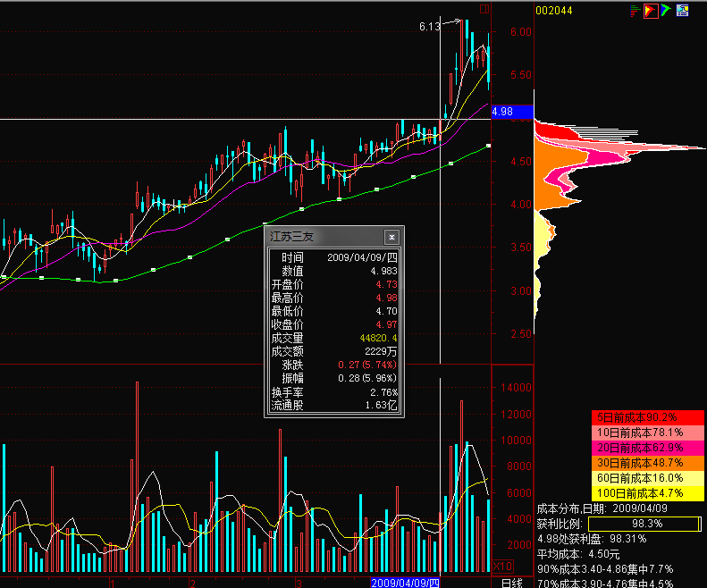This screenshot has width=707, height=588.
Task: Click the red-green horizontal bars chip icon
Action: tap(635, 11)
